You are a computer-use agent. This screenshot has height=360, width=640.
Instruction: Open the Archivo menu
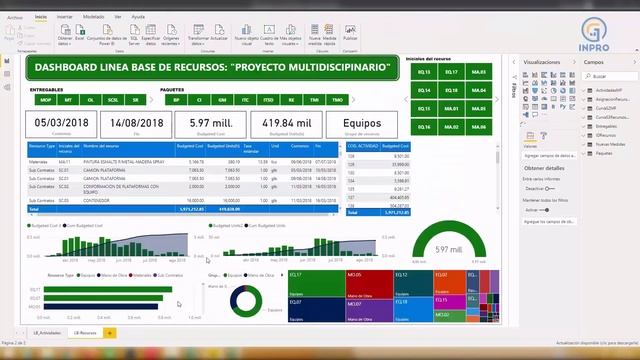(15, 18)
